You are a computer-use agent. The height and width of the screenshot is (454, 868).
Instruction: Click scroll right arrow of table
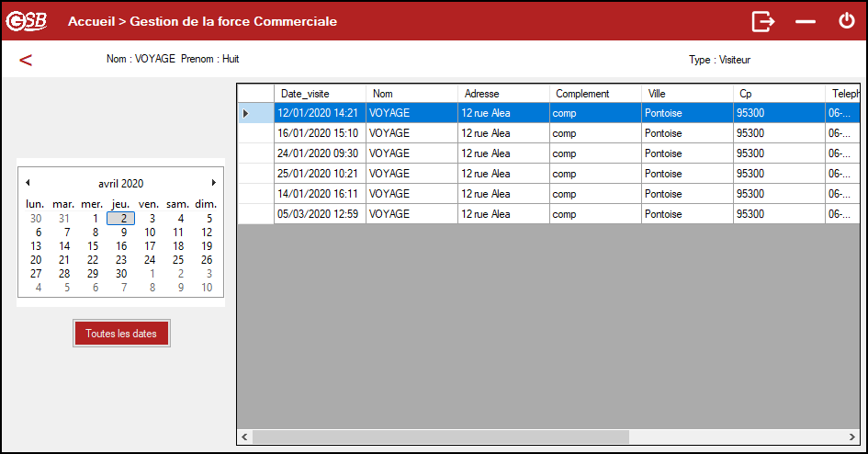[x=852, y=437]
